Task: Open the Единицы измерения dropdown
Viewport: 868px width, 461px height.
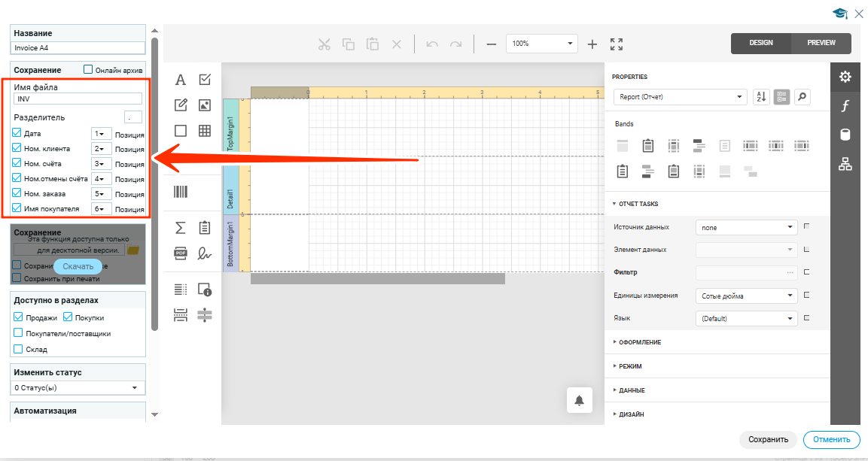Action: [746, 296]
